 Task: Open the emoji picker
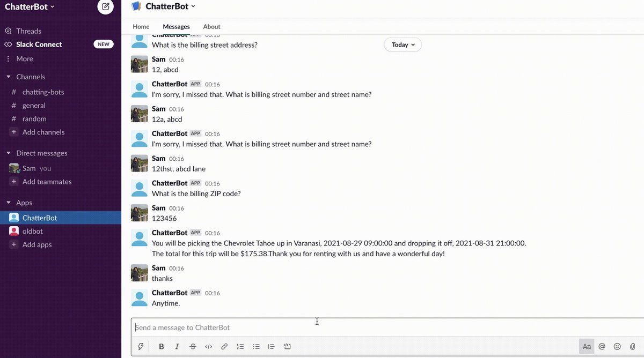point(617,347)
